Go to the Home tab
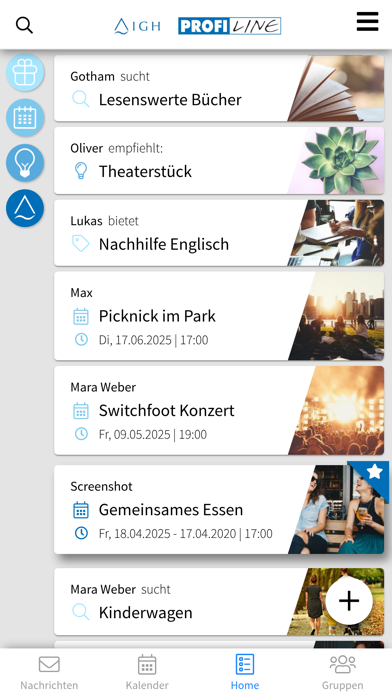The width and height of the screenshot is (392, 696). [245, 672]
